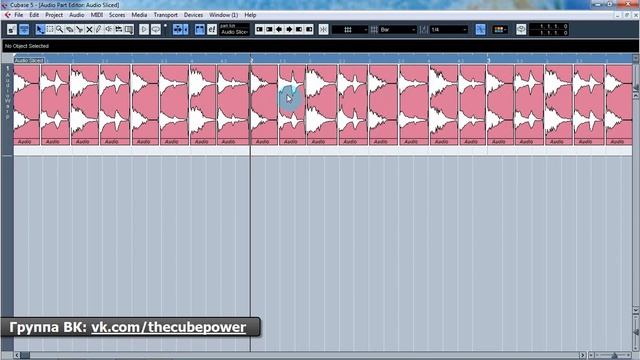The width and height of the screenshot is (640, 360).
Task: Click bar 2 marker on the ruler
Action: click(x=252, y=60)
